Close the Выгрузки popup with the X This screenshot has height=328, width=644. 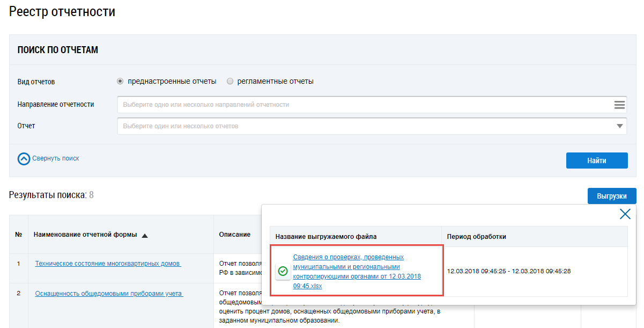point(625,214)
